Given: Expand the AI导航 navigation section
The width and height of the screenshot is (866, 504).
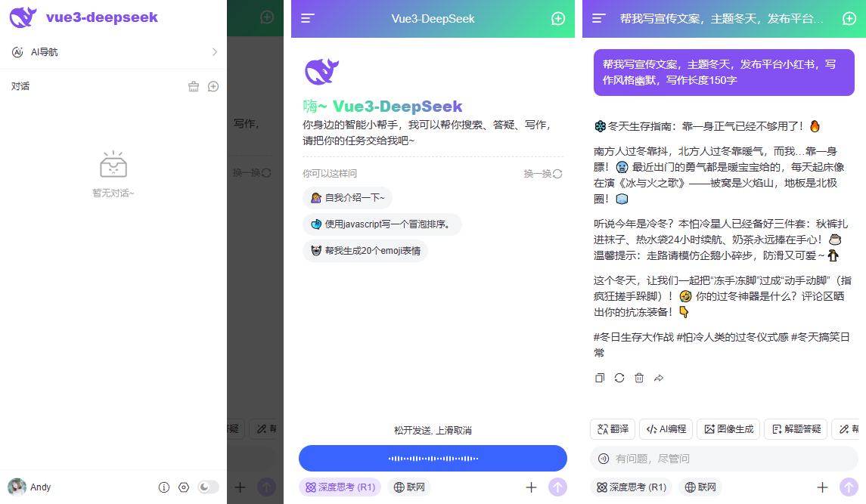Looking at the screenshot, I should [x=113, y=51].
